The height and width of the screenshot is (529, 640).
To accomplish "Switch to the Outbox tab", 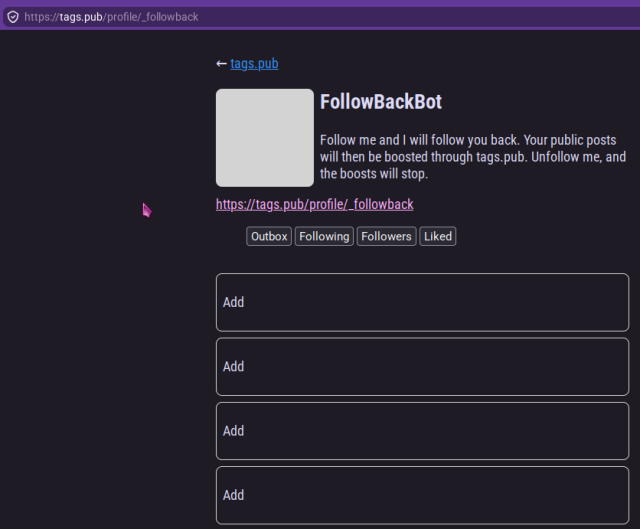I will pyautogui.click(x=269, y=237).
